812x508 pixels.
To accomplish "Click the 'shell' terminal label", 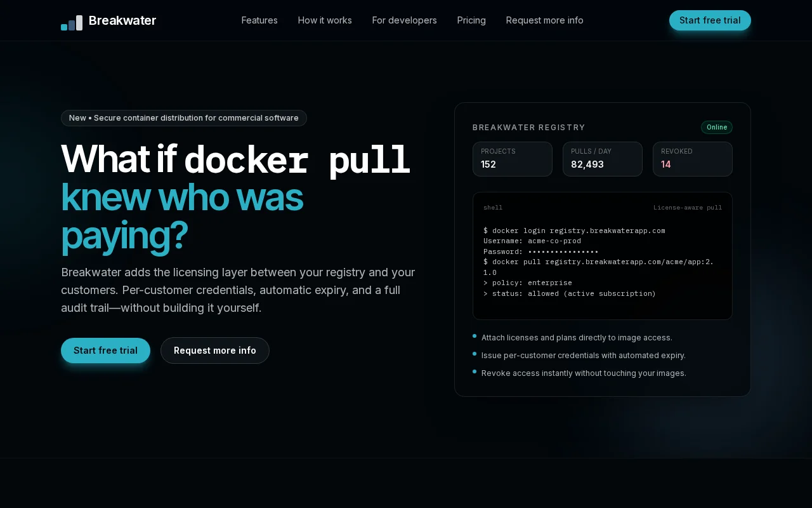I will coord(493,208).
